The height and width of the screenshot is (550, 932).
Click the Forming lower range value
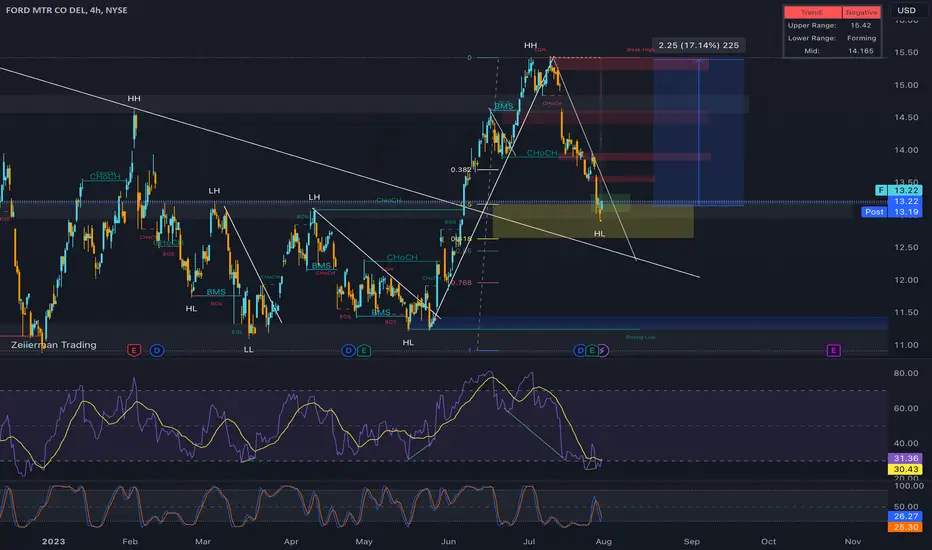point(861,38)
